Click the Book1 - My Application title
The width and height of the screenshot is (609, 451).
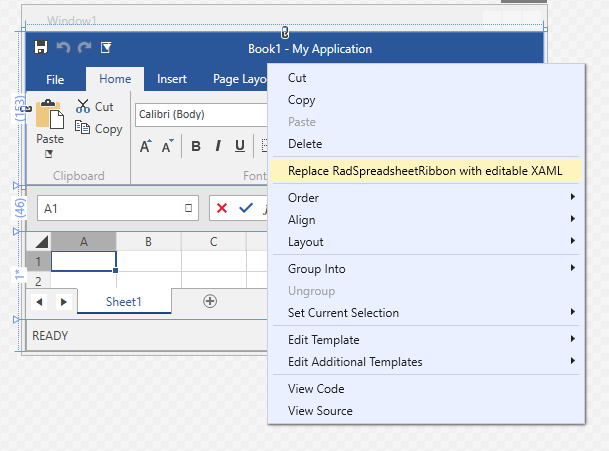tap(310, 49)
